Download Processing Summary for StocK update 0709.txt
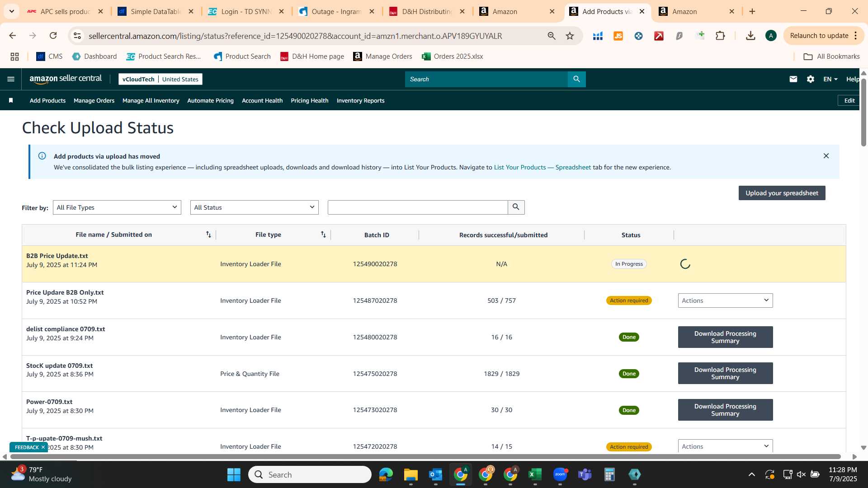Screen dimensions: 868x488 (725, 373)
